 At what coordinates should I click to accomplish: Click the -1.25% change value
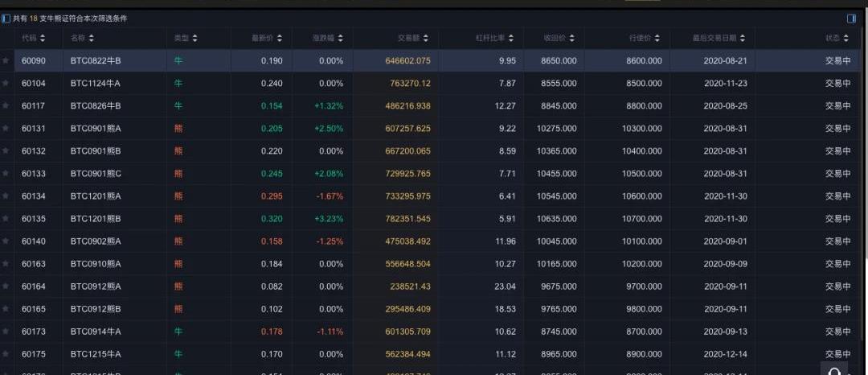330,241
